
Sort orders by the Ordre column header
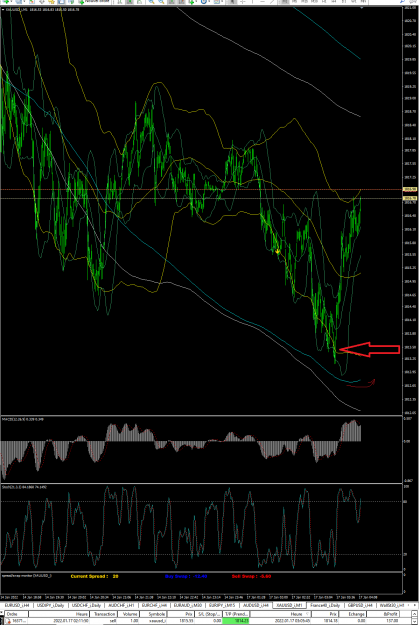[14, 614]
